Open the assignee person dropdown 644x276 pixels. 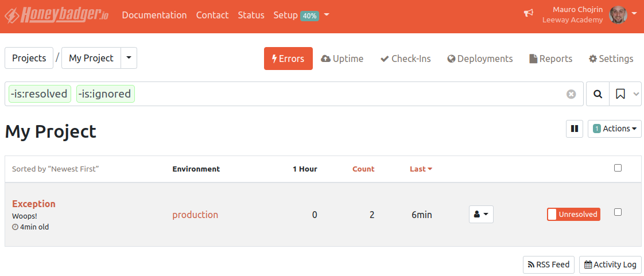(481, 215)
